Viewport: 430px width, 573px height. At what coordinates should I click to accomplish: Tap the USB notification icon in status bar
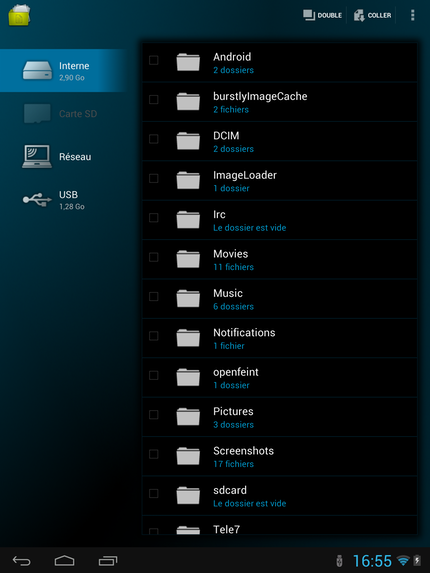(339, 561)
